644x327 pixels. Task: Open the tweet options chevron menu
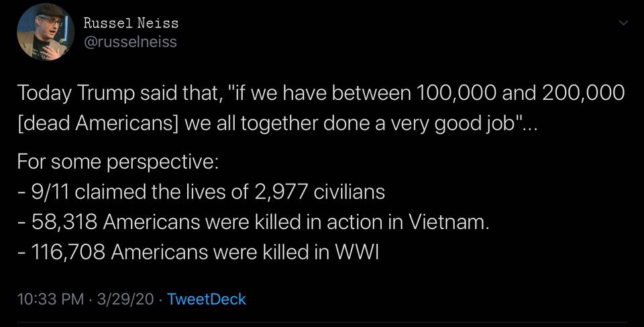623,23
